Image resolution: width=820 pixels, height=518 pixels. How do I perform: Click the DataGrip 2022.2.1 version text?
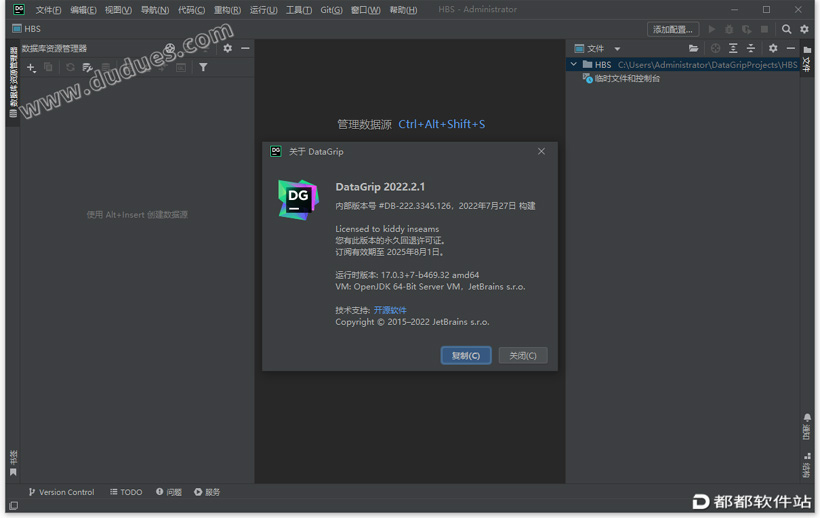tap(380, 187)
